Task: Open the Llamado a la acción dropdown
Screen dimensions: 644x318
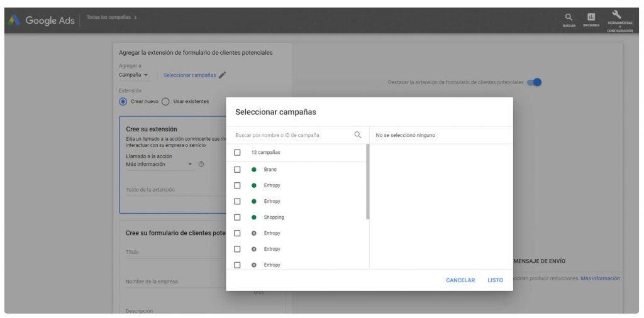Action: [x=159, y=164]
